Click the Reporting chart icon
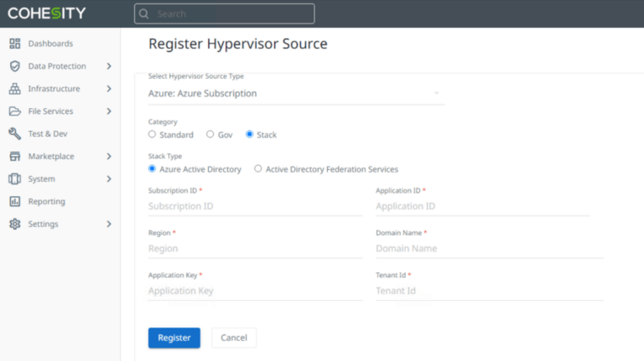The width and height of the screenshot is (644, 361). (14, 202)
